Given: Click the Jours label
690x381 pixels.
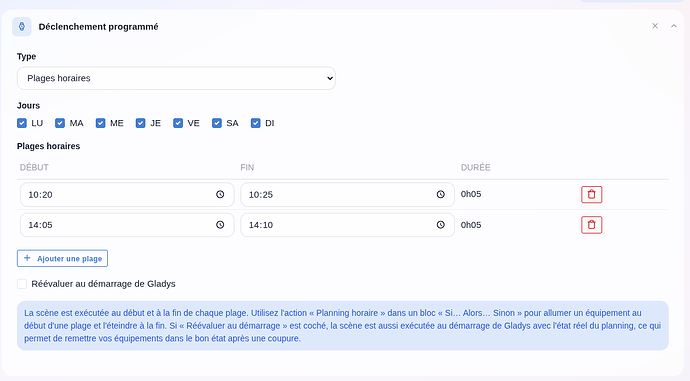Looking at the screenshot, I should (29, 106).
